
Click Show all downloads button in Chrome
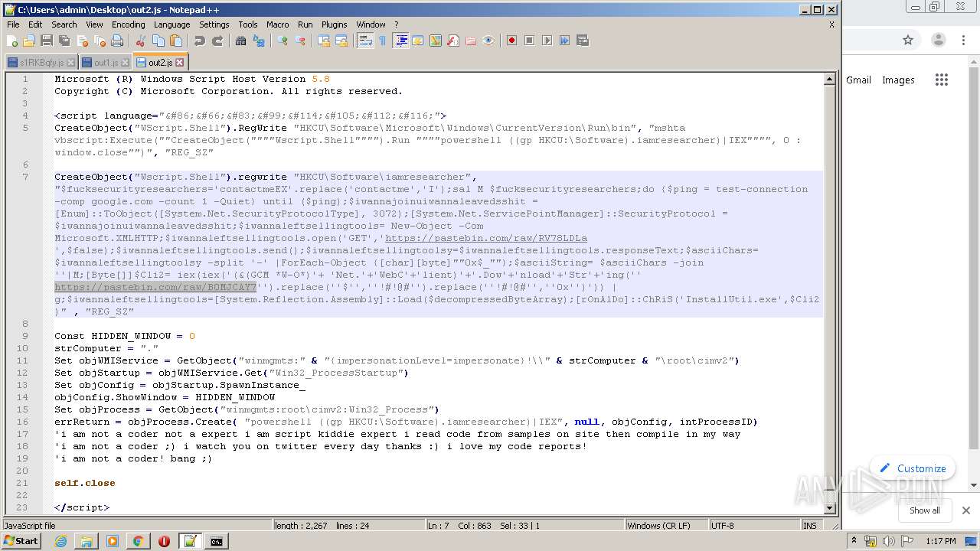[925, 510]
